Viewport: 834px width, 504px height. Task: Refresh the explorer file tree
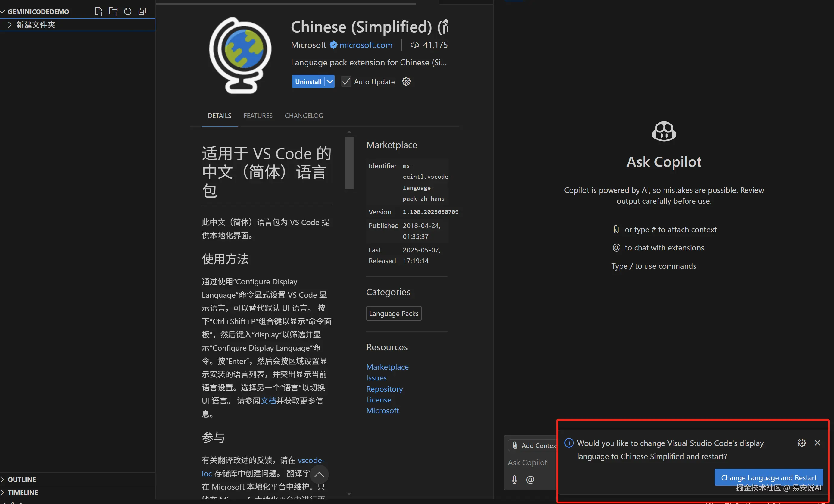coord(128,11)
